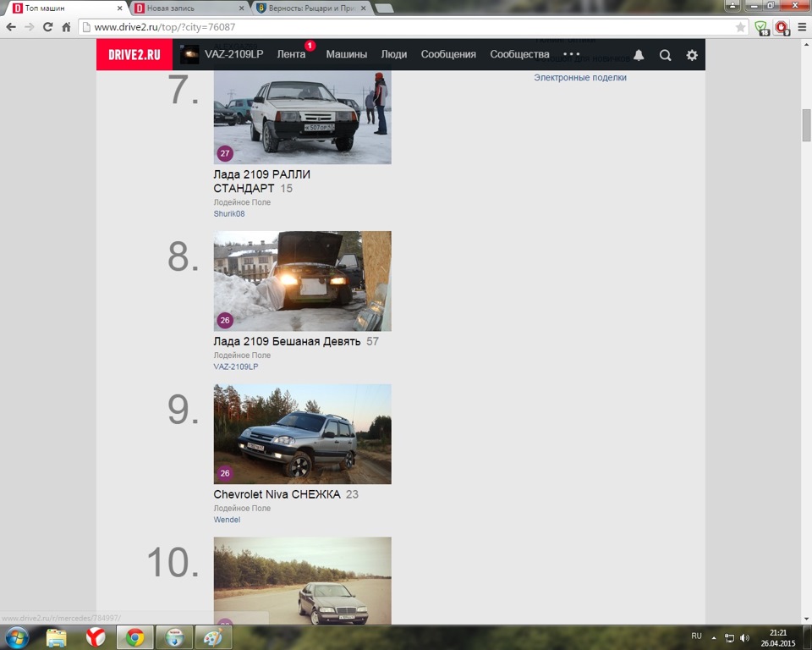Click the scrollbar down arrow
Screen dimensions: 812x650
[806, 619]
